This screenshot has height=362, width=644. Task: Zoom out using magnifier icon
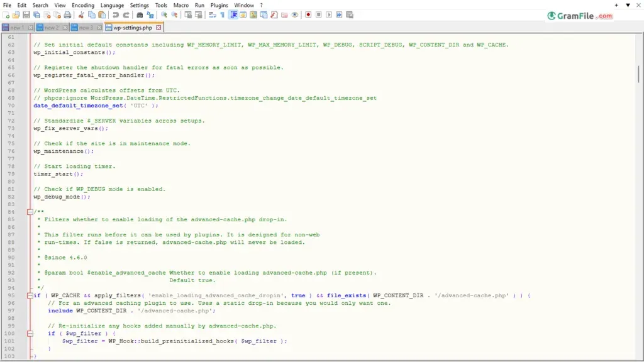[x=174, y=15]
